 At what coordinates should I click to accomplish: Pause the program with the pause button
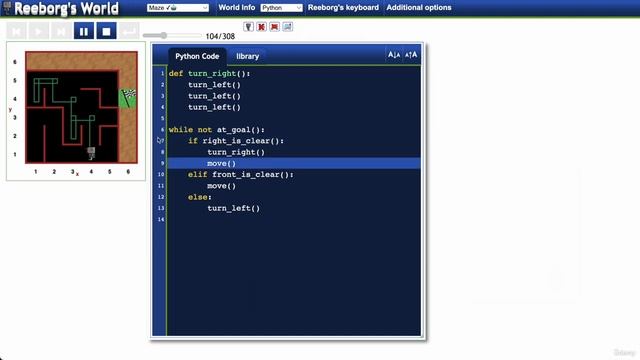coord(84,31)
